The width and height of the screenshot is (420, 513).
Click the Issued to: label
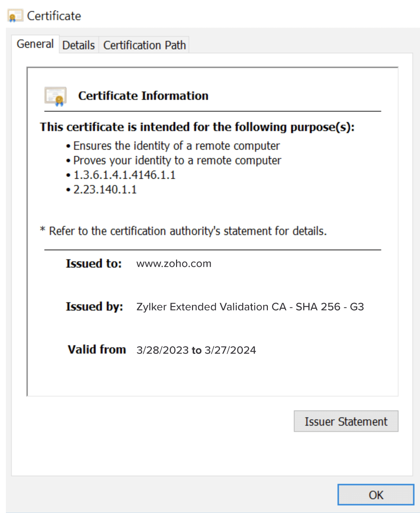coord(94,263)
